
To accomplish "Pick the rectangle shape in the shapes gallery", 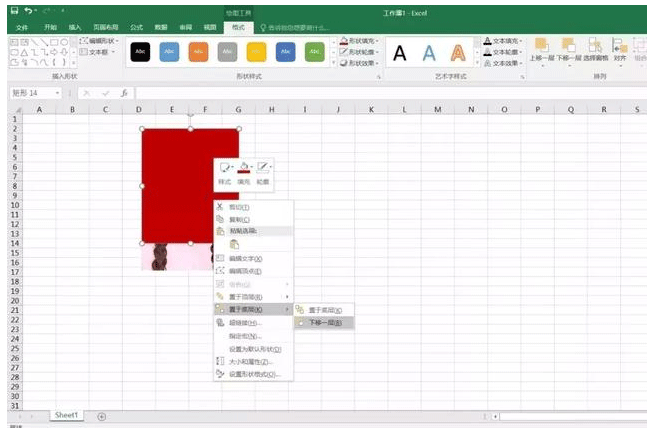I will pyautogui.click(x=54, y=42).
